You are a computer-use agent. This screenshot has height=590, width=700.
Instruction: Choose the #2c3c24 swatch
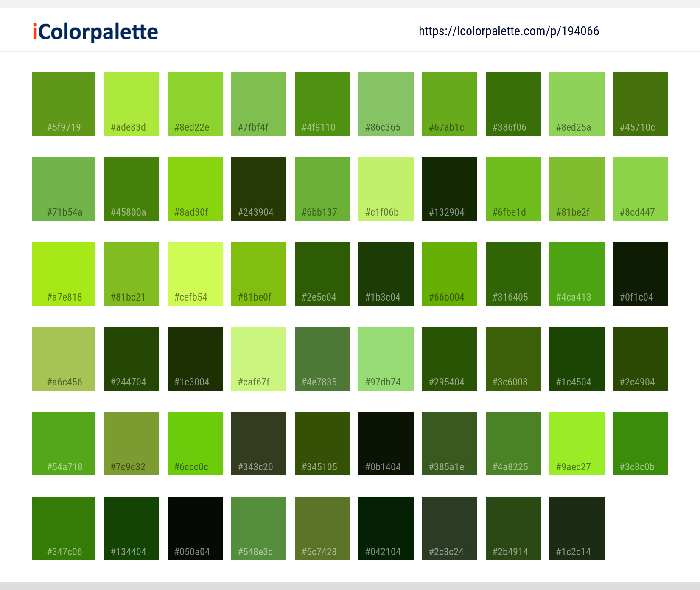pos(450,528)
